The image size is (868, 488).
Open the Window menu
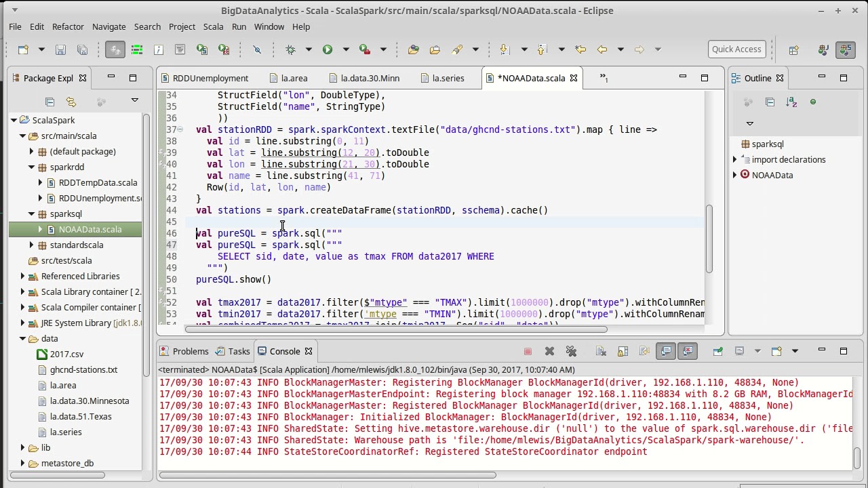pos(269,26)
